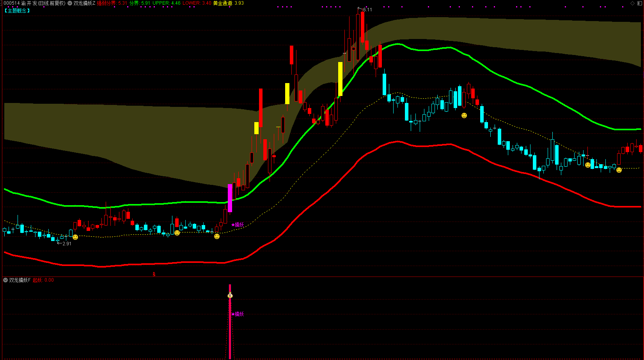The height and width of the screenshot is (360, 644).
Task: Open the 【主题概念】 link
Action: 17,11
